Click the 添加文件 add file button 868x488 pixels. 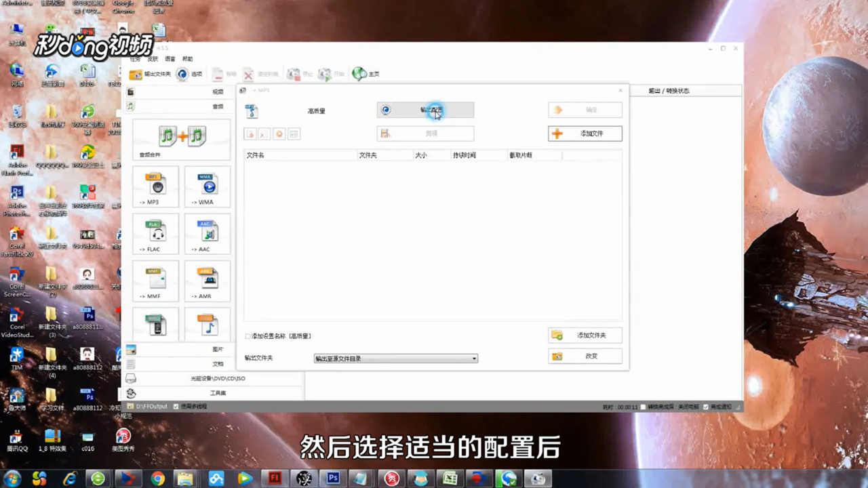click(585, 134)
